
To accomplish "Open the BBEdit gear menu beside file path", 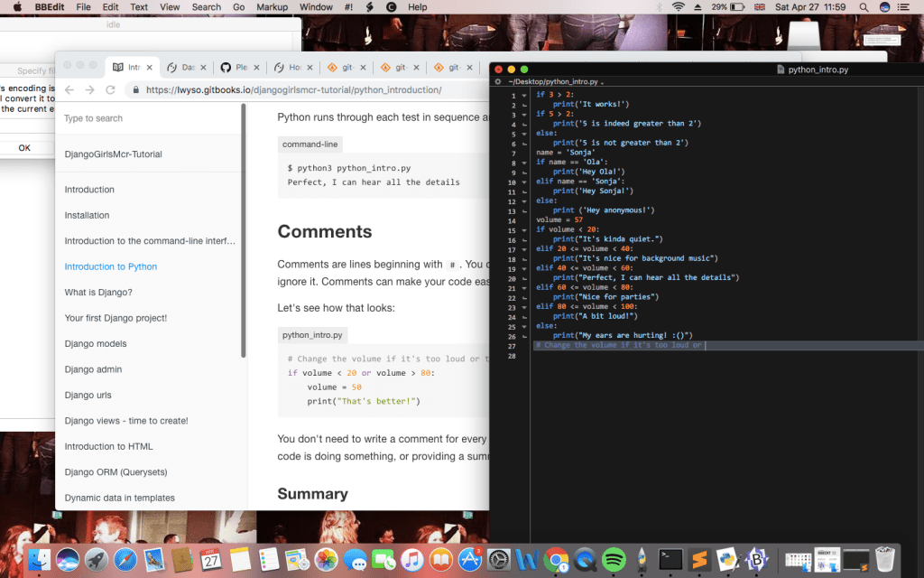I will tap(499, 81).
